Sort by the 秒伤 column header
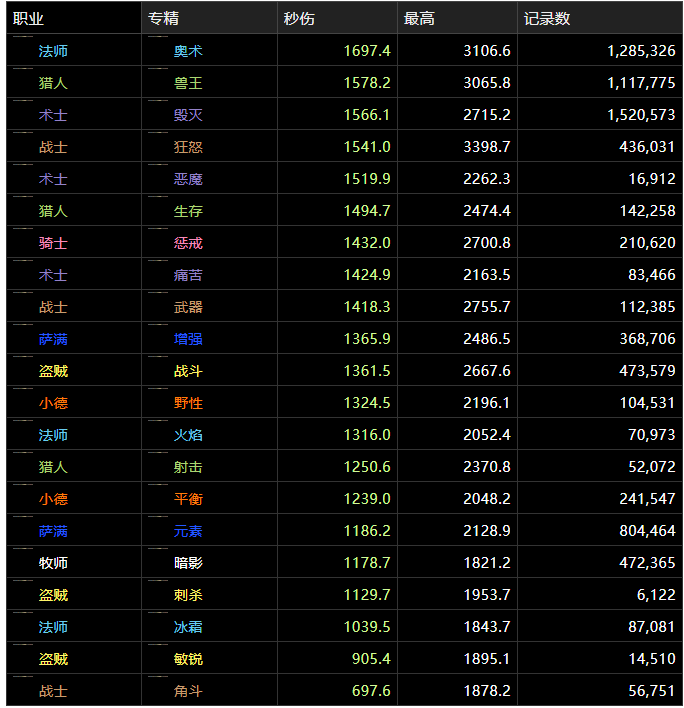The image size is (684, 708). pos(337,18)
